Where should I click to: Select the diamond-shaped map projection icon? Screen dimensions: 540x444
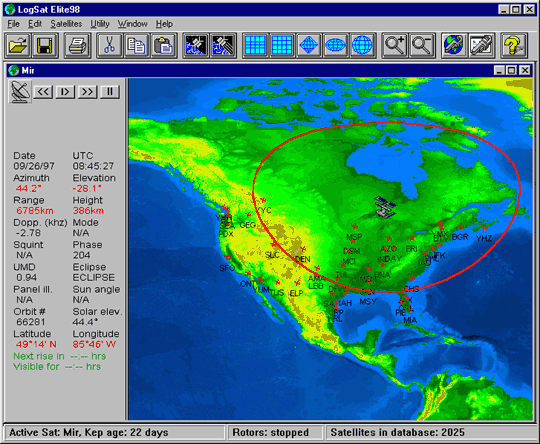pyautogui.click(x=309, y=45)
